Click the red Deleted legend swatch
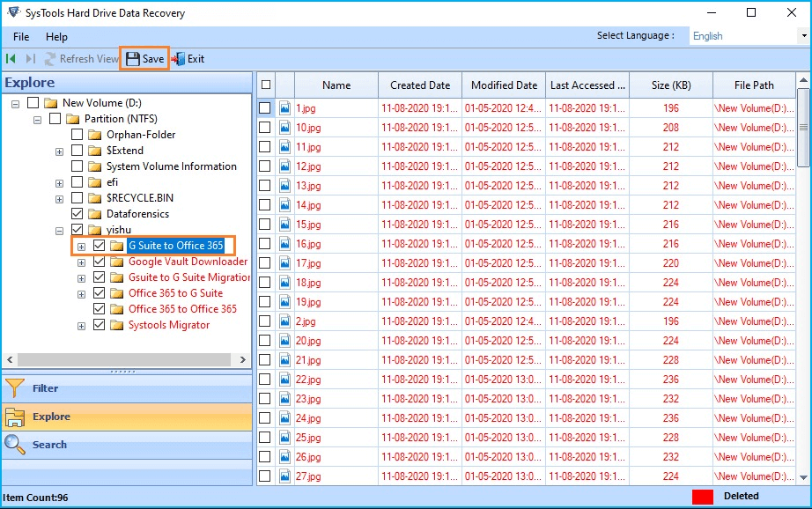812x509 pixels. pyautogui.click(x=703, y=497)
